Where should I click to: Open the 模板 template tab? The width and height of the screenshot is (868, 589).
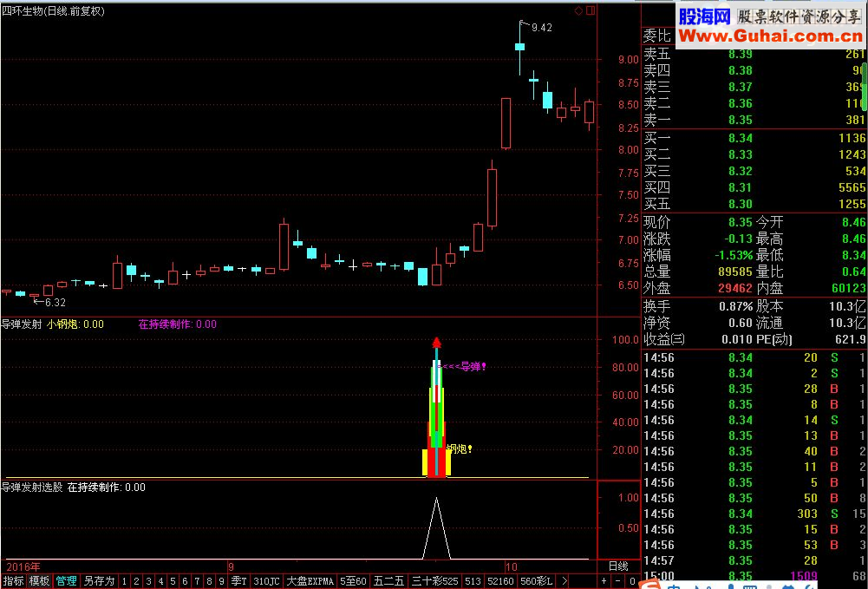tap(39, 580)
